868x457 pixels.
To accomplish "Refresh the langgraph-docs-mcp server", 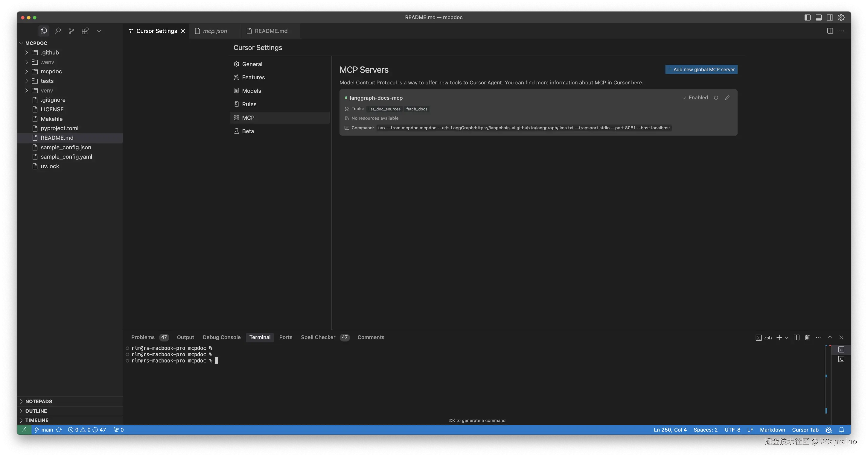I will coord(716,98).
